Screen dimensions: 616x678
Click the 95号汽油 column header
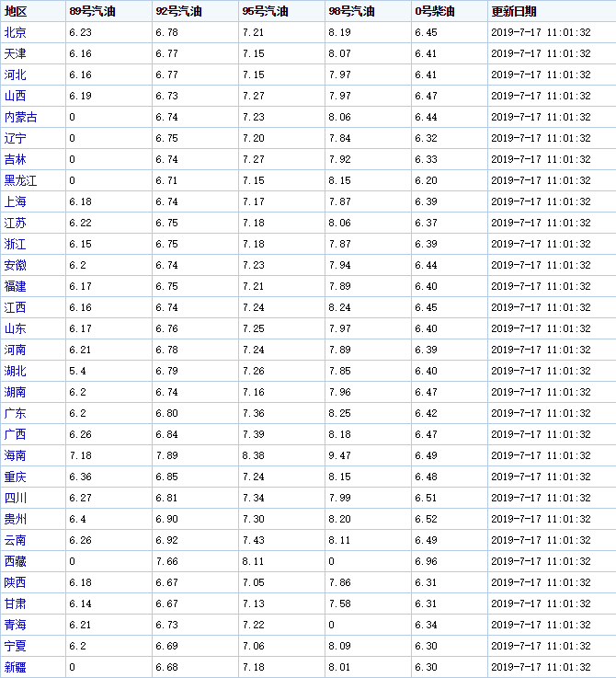(x=265, y=12)
